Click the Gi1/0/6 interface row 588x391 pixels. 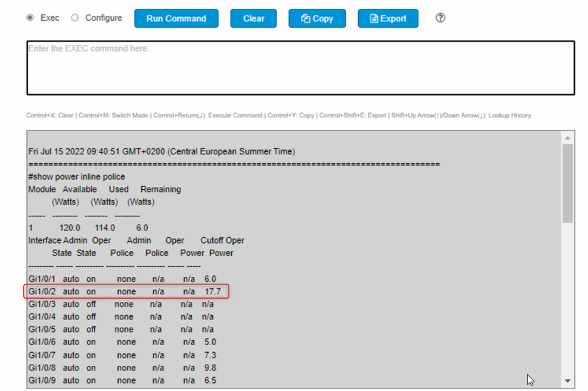pyautogui.click(x=122, y=342)
